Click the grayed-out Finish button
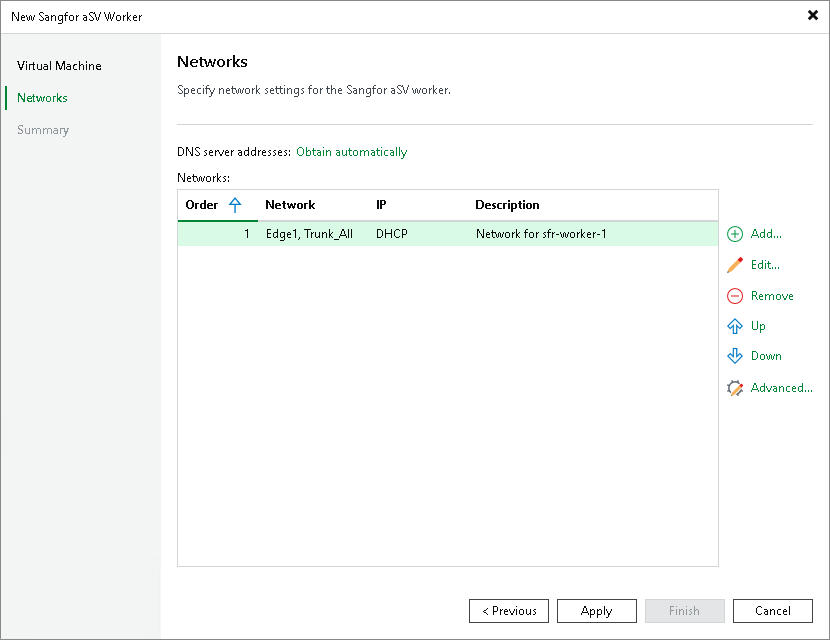This screenshot has height=640, width=830. [684, 611]
